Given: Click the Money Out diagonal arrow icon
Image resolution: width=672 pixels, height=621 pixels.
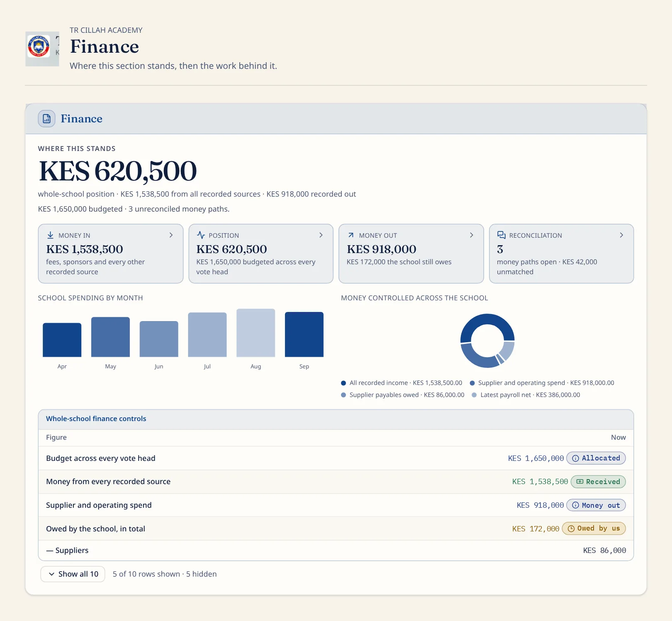Looking at the screenshot, I should pos(351,235).
